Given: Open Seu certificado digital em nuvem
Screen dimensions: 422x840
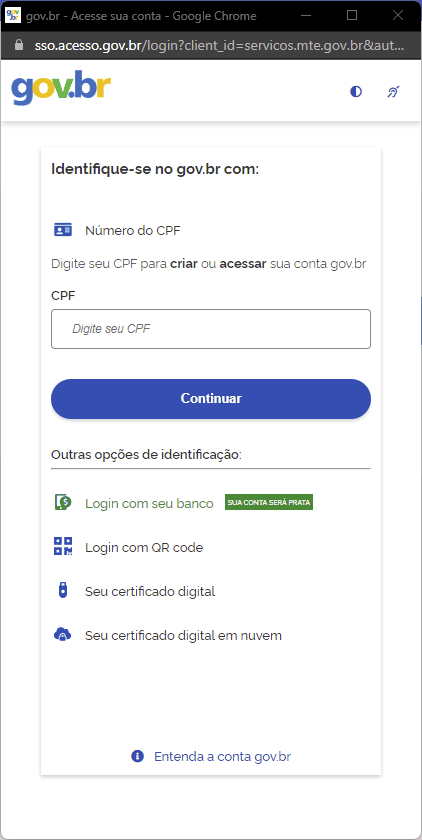Looking at the screenshot, I should [x=183, y=635].
